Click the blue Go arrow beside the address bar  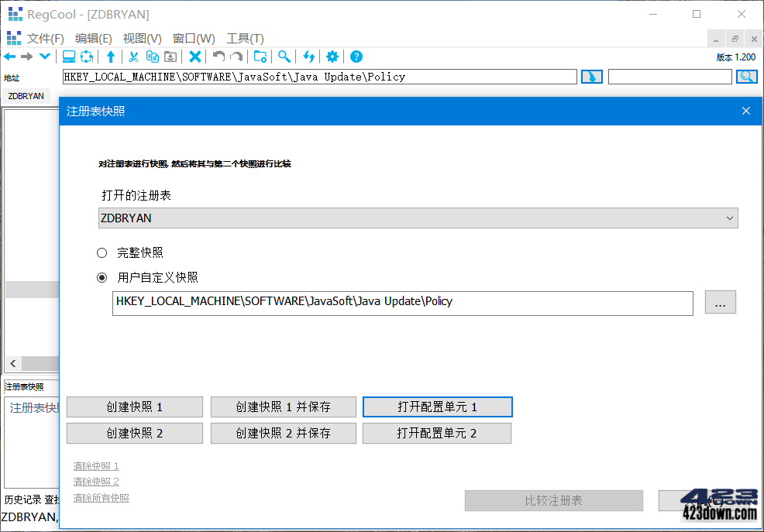tap(591, 76)
